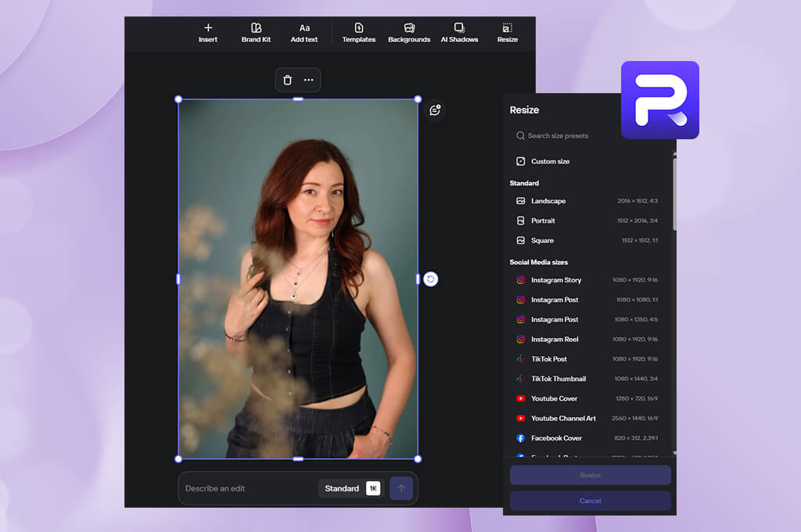Image resolution: width=801 pixels, height=532 pixels.
Task: Click the comment icon beside the image
Action: pos(435,110)
